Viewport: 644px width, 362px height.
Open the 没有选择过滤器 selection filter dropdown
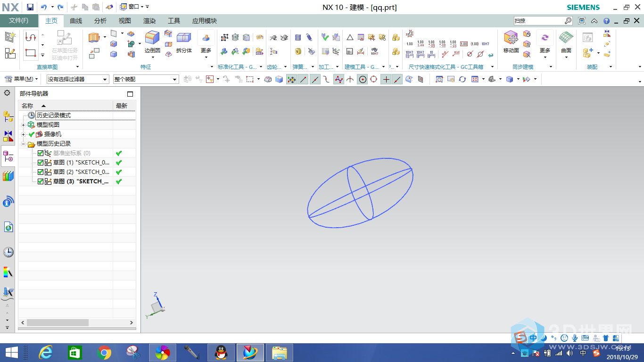[x=78, y=79]
